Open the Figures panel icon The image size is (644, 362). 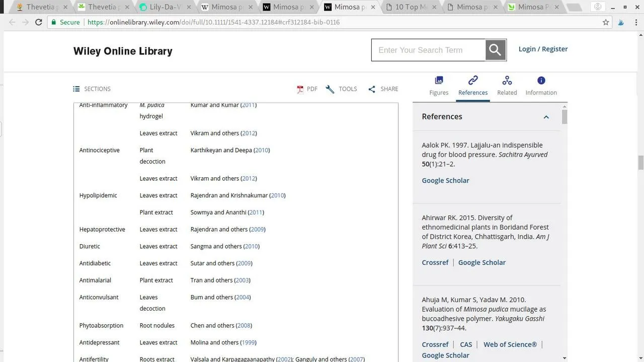click(439, 86)
